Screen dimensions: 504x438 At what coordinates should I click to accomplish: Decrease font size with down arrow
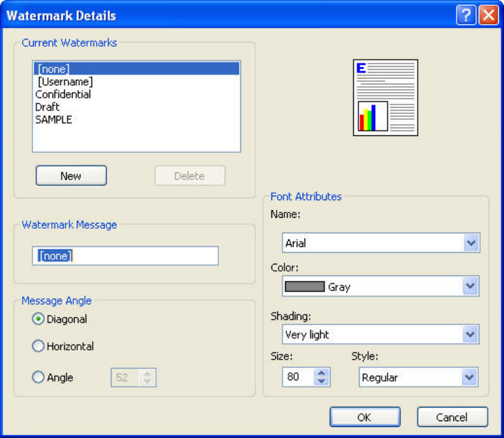click(322, 382)
